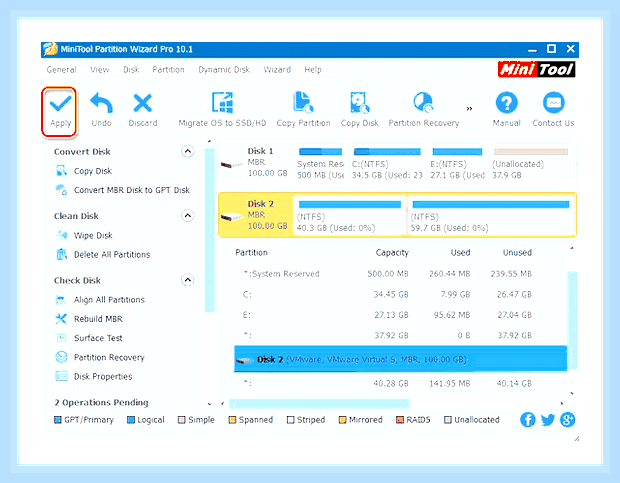The height and width of the screenshot is (483, 620).
Task: Click the Apply checkmark button
Action: tap(59, 112)
